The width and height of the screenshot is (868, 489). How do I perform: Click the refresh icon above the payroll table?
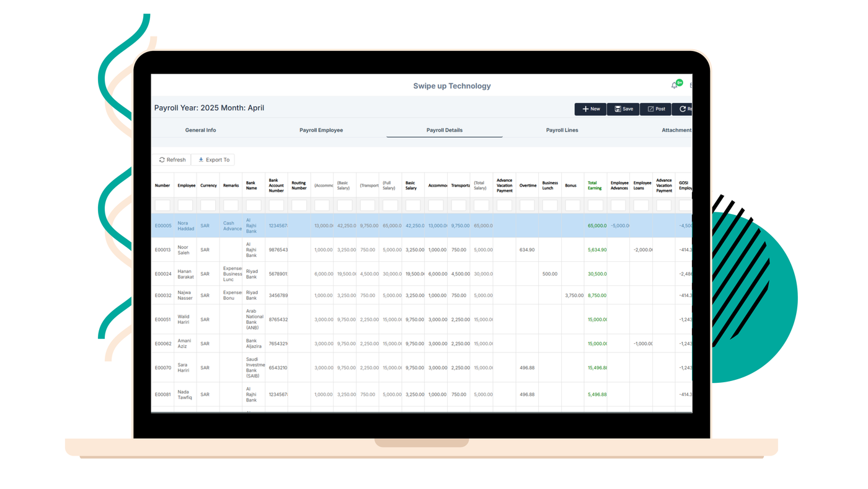click(161, 159)
